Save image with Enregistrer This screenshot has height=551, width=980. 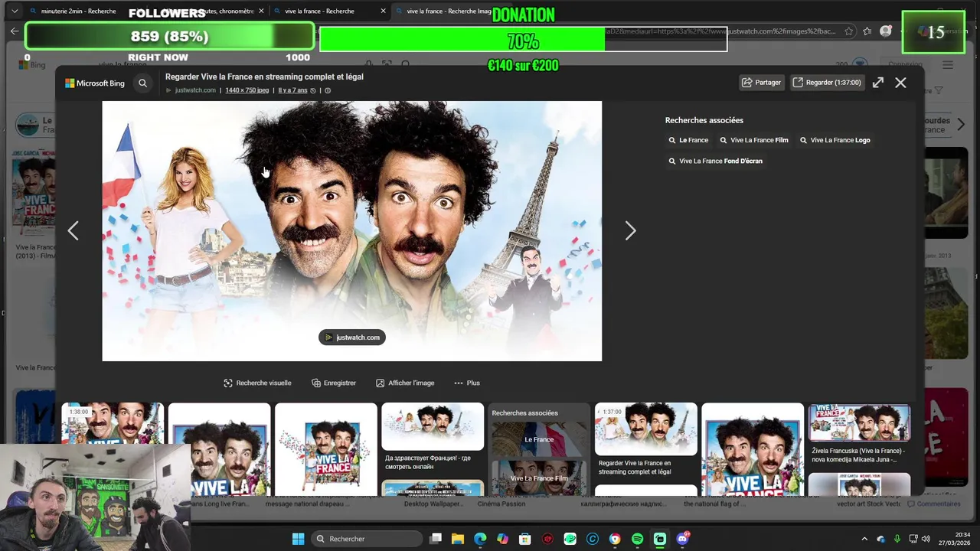click(334, 383)
